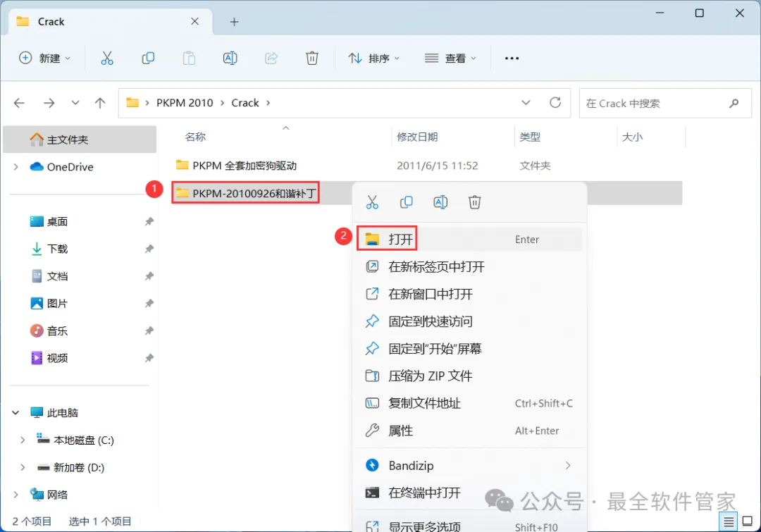This screenshot has height=532, width=761.
Task: Go forward with the forward arrow
Action: tap(49, 103)
